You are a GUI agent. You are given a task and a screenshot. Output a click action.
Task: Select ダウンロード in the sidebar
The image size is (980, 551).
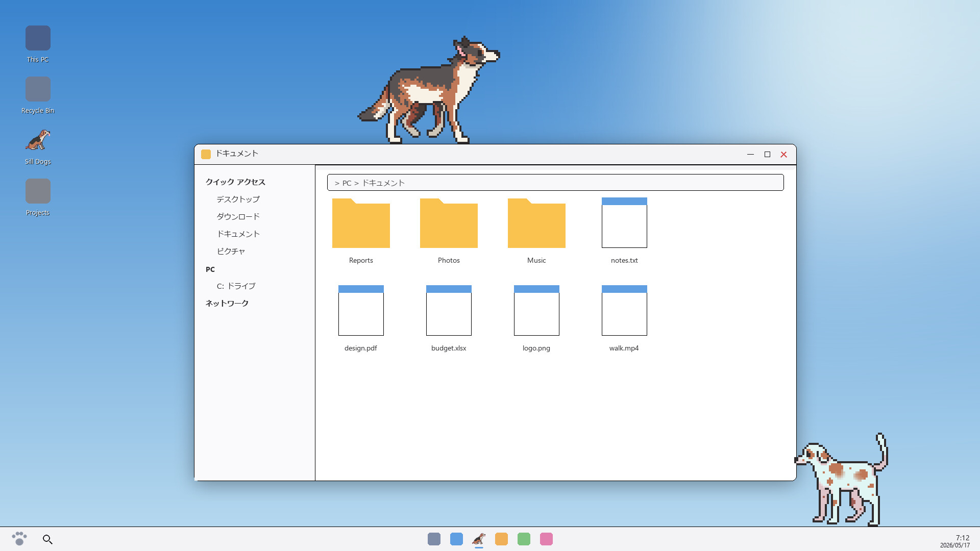[x=238, y=216]
